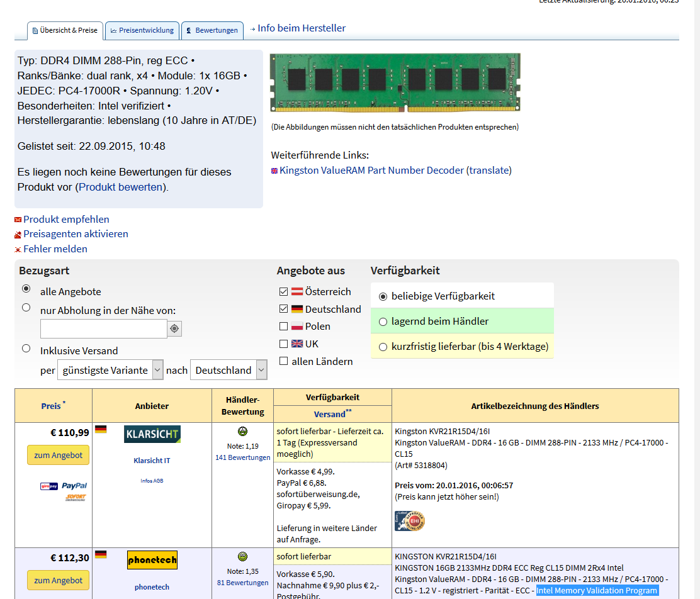Screen dimensions: 700x599
Task: Open Klarsicht's 141 Bewertungen link
Action: [243, 457]
